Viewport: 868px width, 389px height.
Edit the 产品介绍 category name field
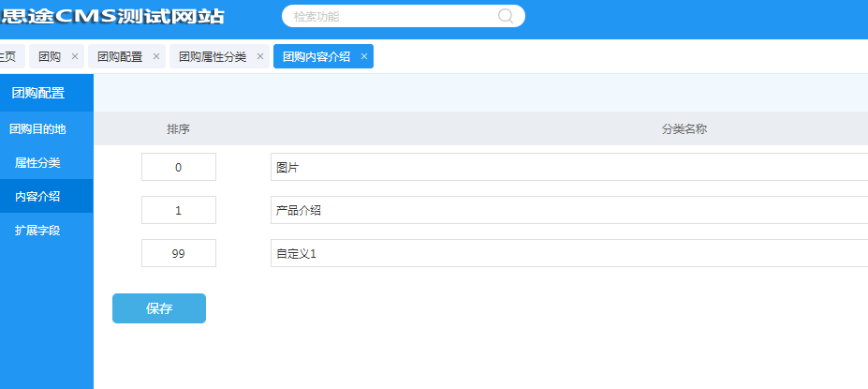(x=562, y=211)
